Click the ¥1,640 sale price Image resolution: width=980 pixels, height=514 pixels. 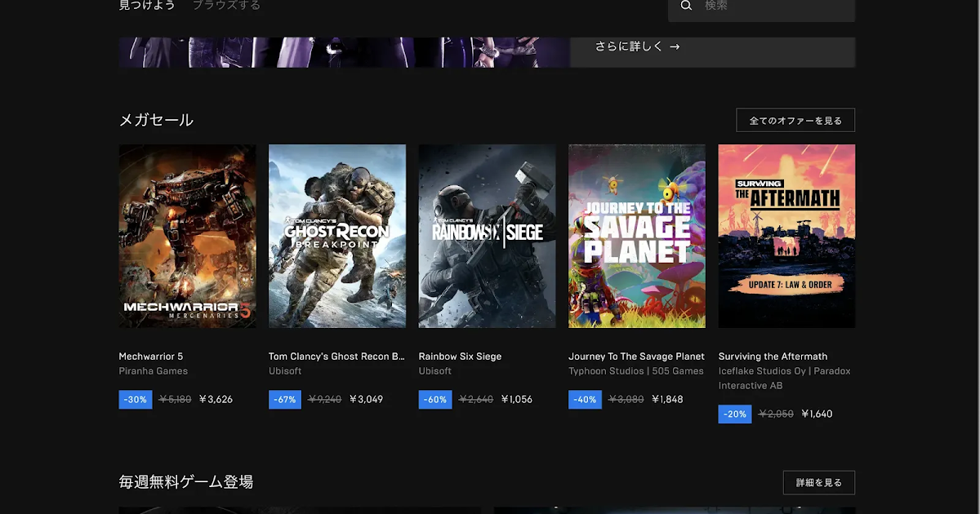817,414
